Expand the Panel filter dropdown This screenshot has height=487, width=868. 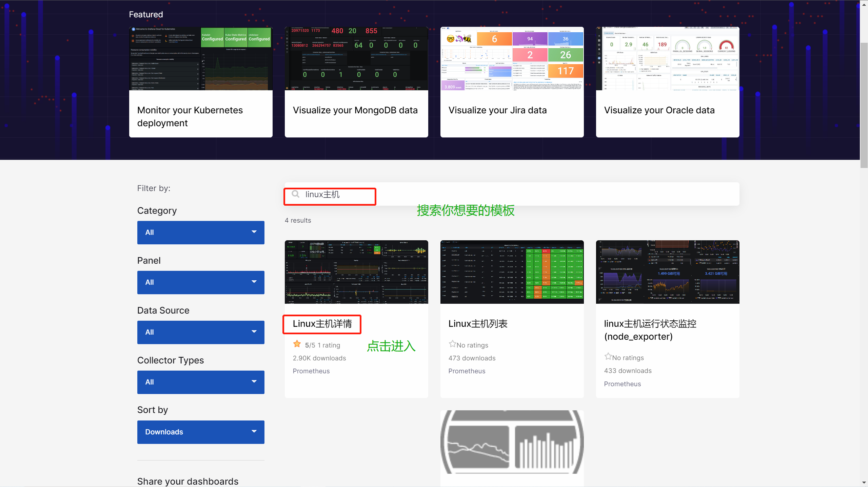coord(200,282)
